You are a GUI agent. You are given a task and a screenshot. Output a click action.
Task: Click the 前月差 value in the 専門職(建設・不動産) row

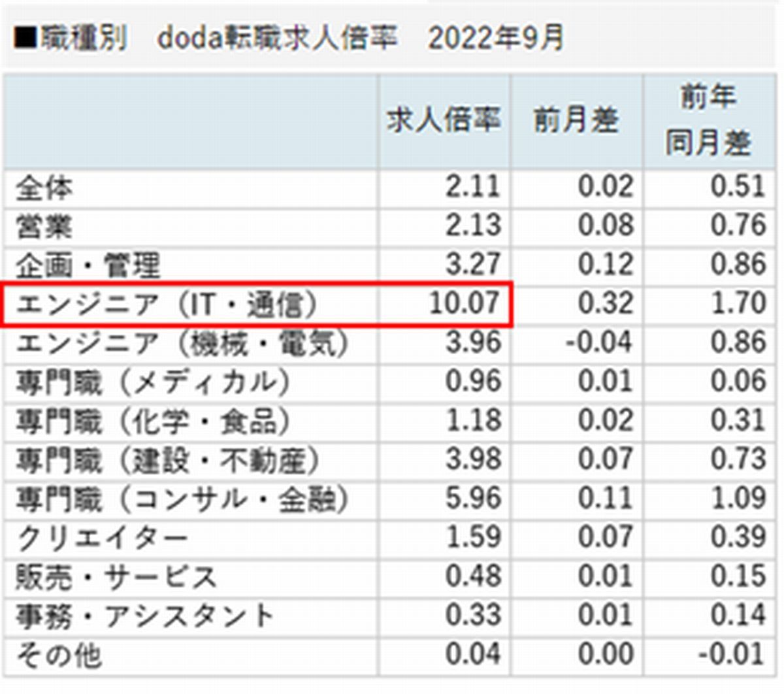tap(606, 459)
